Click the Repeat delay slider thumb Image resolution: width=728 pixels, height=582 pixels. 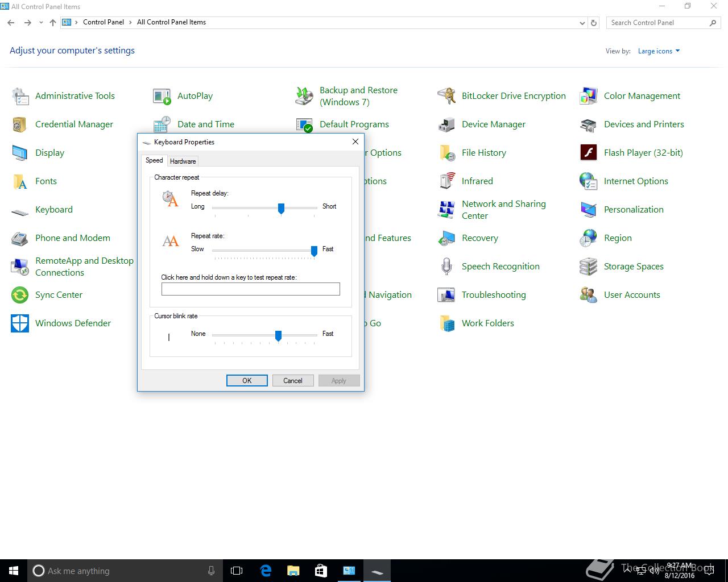[281, 209]
